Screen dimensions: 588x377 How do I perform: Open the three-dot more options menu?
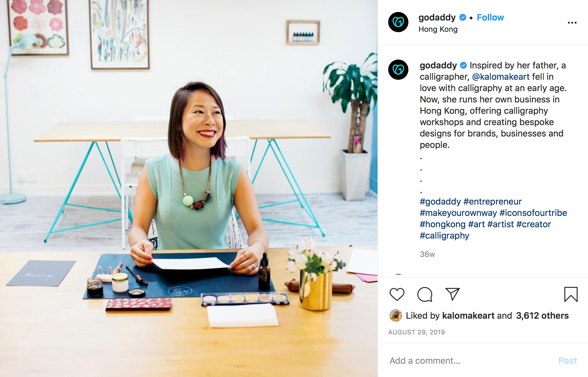pyautogui.click(x=572, y=23)
